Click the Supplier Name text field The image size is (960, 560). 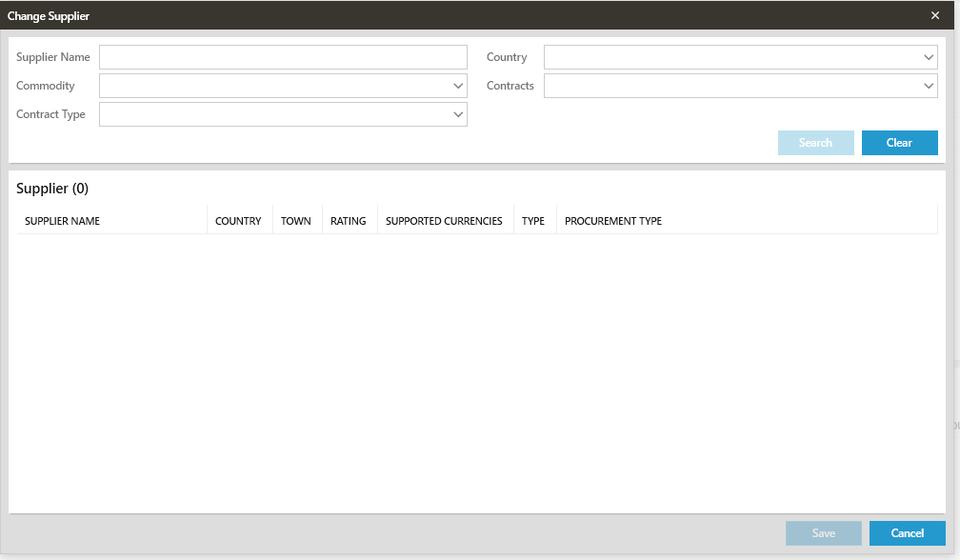coord(283,57)
